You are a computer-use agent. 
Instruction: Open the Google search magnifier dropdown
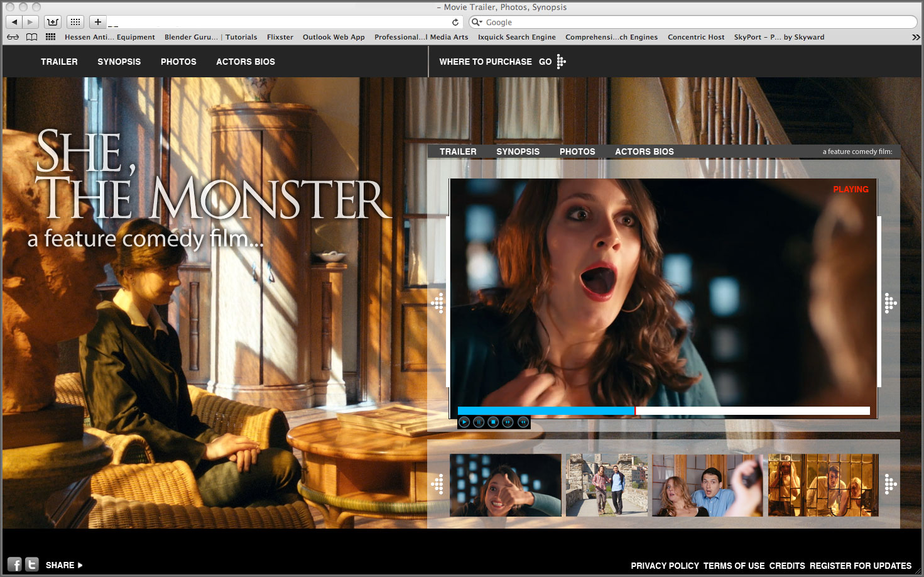(x=477, y=22)
